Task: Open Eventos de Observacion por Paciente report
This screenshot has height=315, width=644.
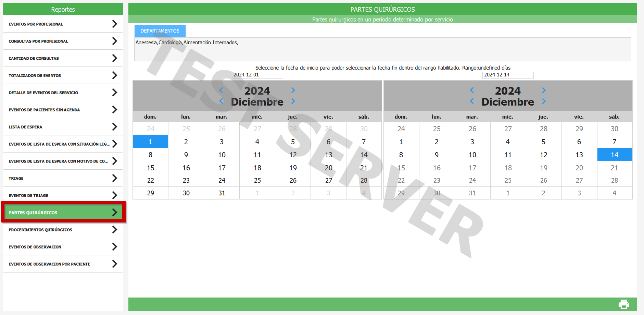Action: click(63, 264)
